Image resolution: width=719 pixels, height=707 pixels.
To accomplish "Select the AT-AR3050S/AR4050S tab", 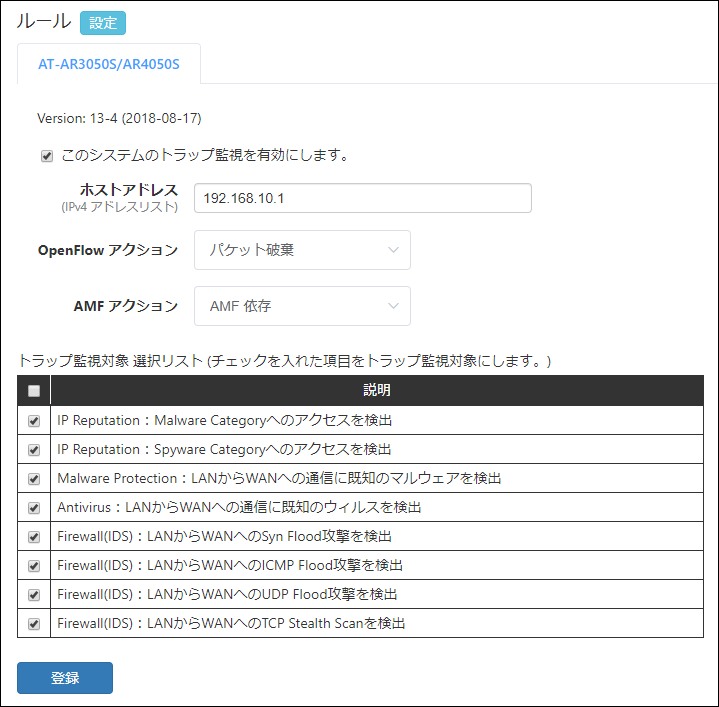I will click(x=109, y=64).
